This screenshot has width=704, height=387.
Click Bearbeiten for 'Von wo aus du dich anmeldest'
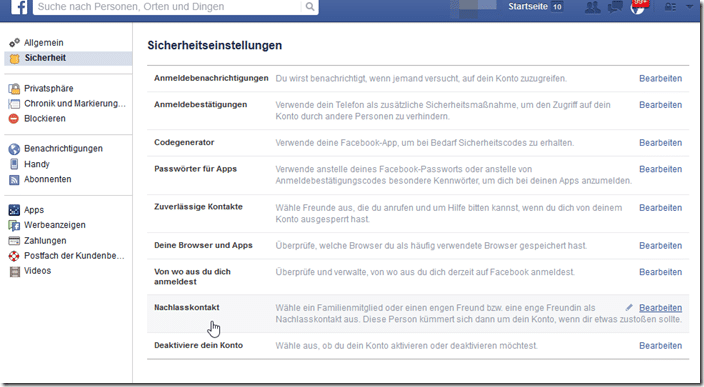(x=660, y=272)
